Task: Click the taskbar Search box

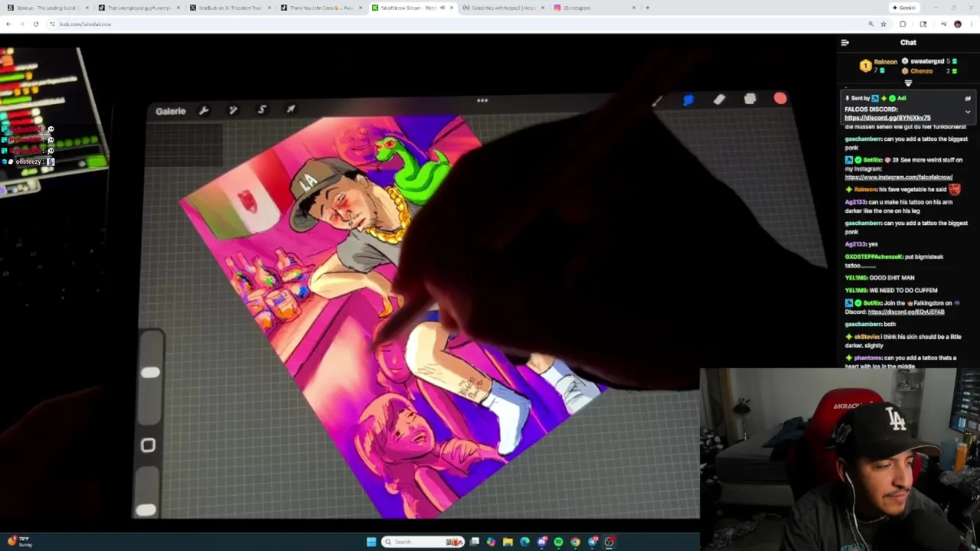Action: (x=423, y=542)
